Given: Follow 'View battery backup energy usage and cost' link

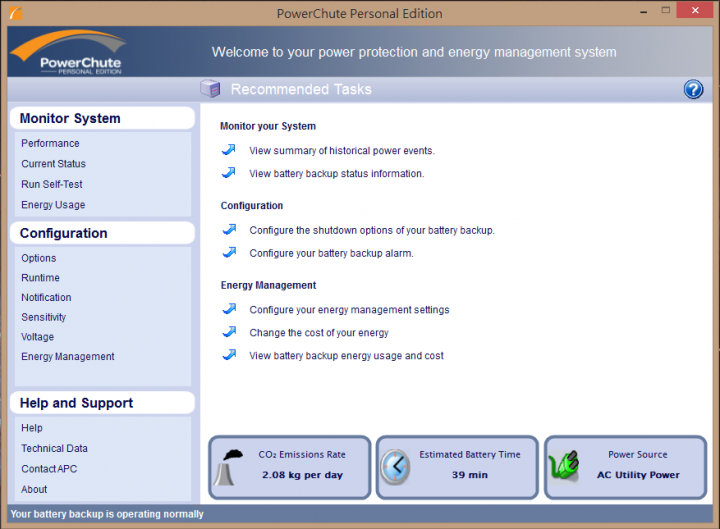Looking at the screenshot, I should [x=346, y=355].
